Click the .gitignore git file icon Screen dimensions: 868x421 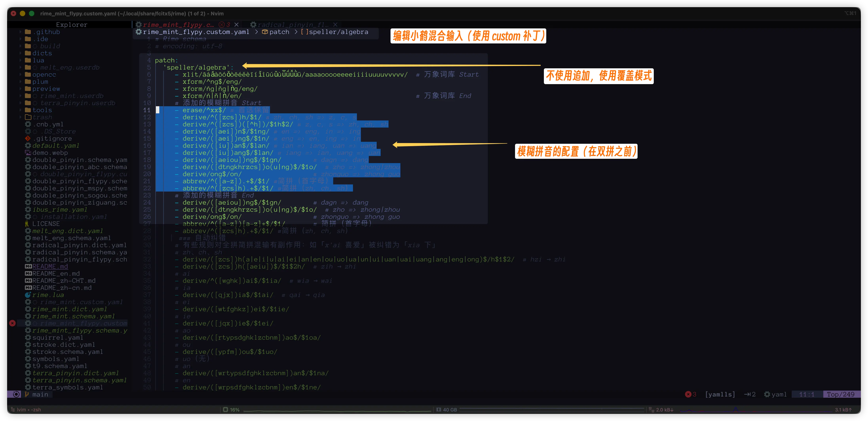coord(28,138)
